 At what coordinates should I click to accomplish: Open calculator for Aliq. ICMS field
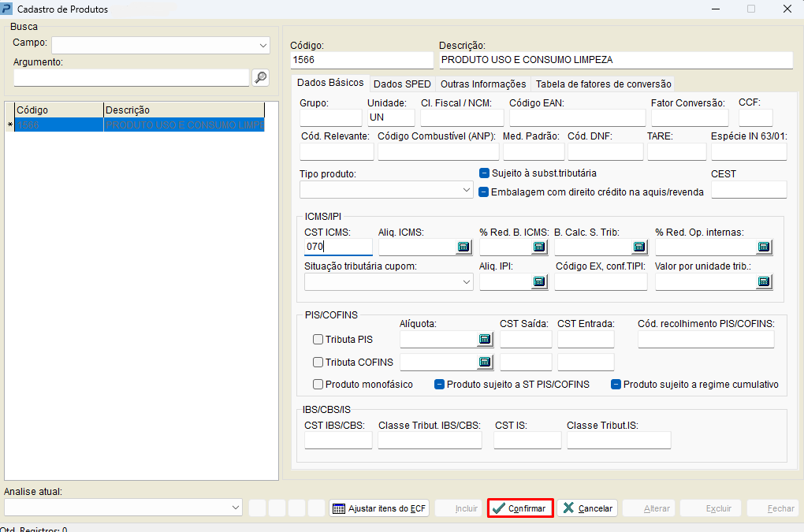coord(463,247)
